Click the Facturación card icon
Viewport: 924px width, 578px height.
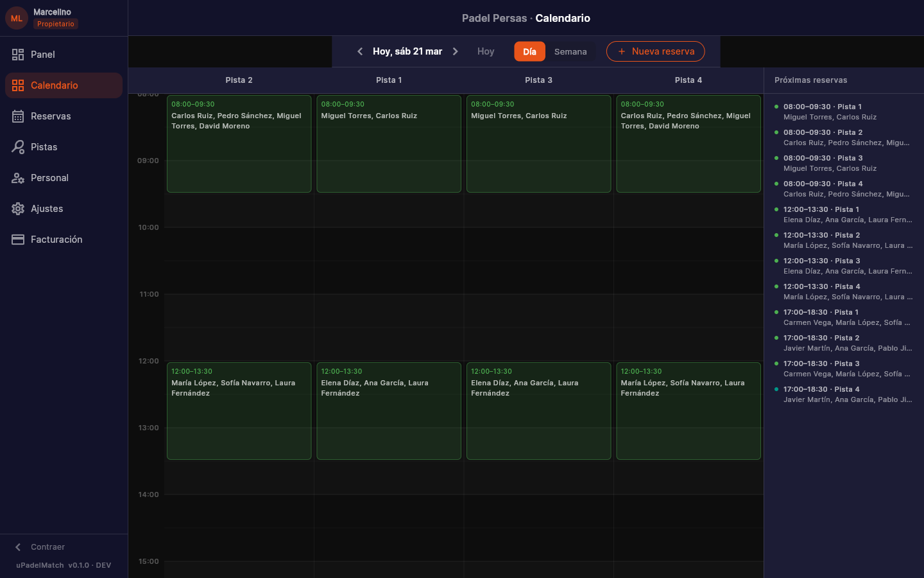[18, 240]
